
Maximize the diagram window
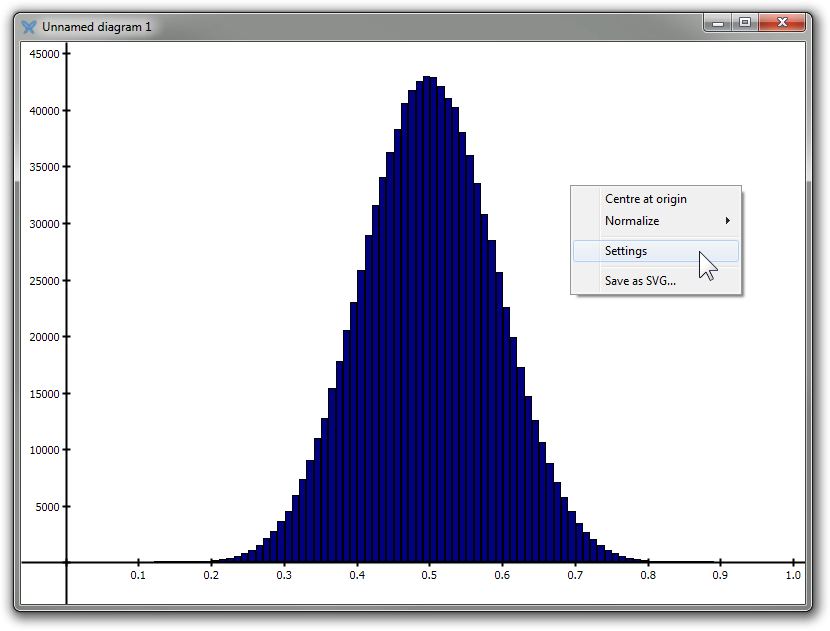pos(745,22)
